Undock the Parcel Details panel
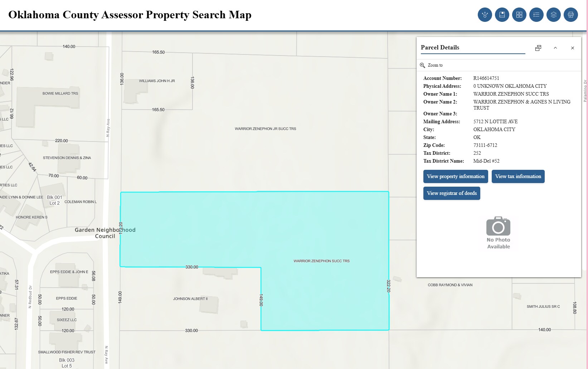Image resolution: width=588 pixels, height=369 pixels. (538, 48)
